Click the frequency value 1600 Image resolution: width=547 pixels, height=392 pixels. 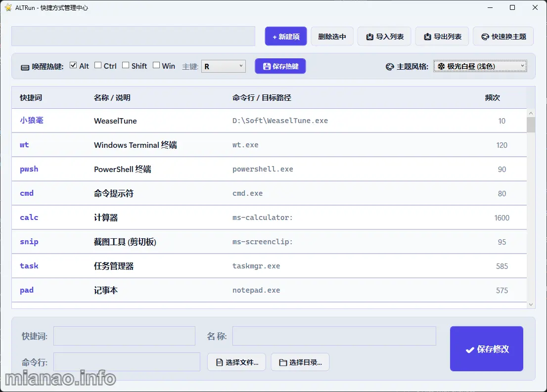[501, 218]
